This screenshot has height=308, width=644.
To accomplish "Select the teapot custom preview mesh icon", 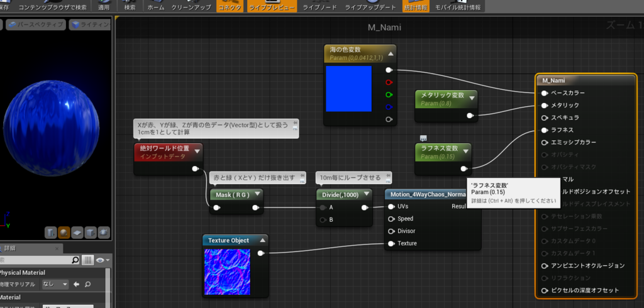I will click(x=104, y=233).
